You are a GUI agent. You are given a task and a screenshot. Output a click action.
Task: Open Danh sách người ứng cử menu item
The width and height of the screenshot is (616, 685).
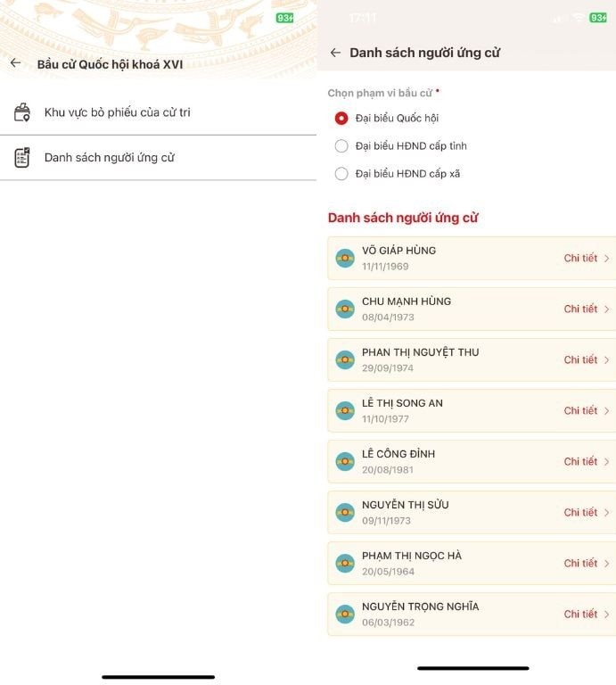110,158
